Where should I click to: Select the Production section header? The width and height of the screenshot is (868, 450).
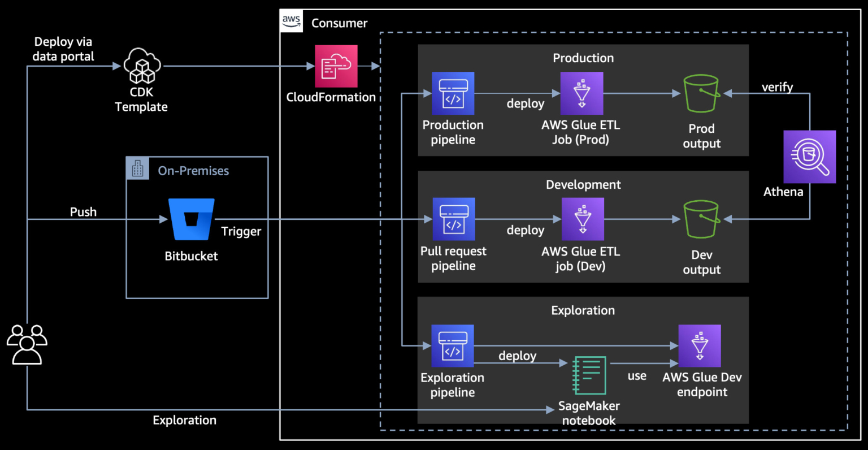[x=583, y=58]
